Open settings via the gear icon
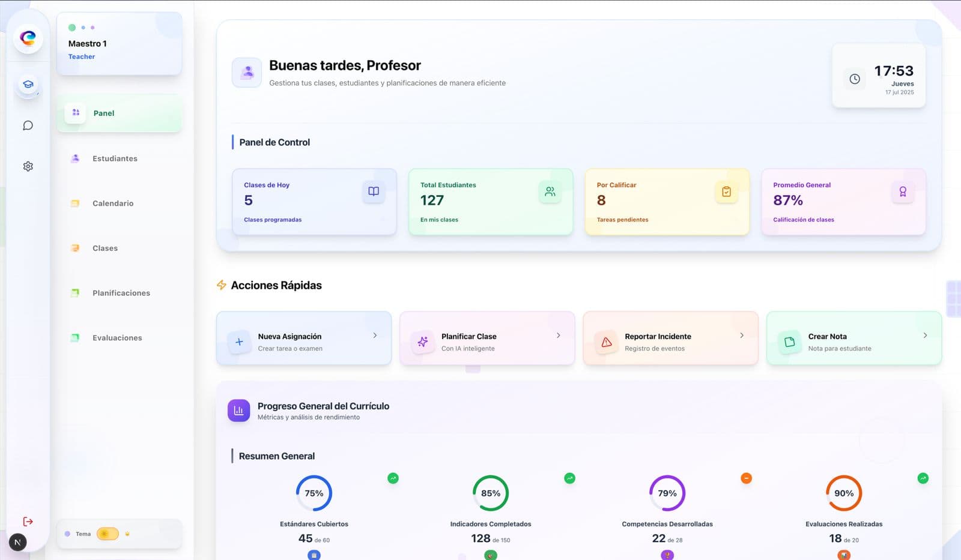Image resolution: width=961 pixels, height=560 pixels. coord(28,166)
